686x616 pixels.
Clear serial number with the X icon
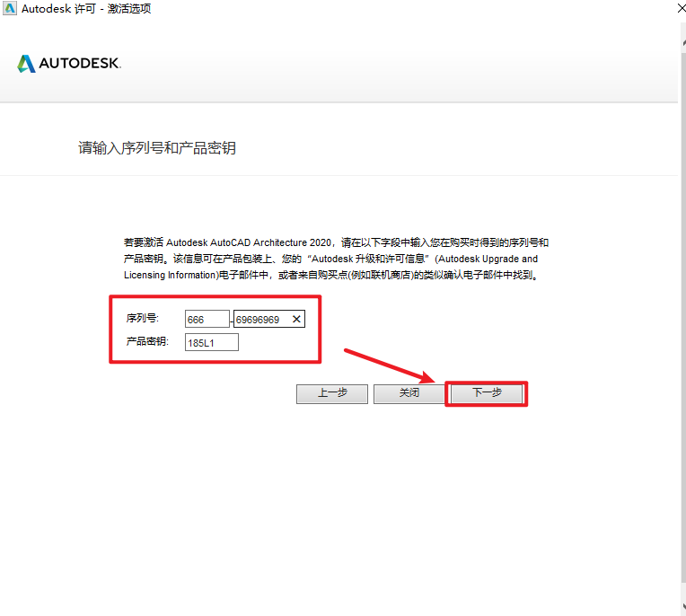coord(296,319)
